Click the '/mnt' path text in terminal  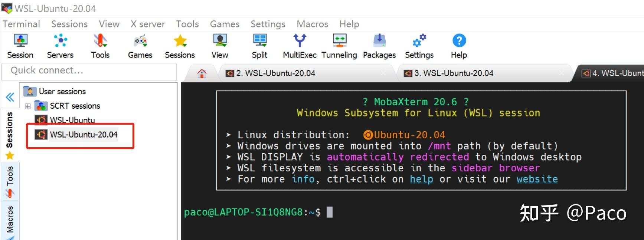pyautogui.click(x=439, y=146)
